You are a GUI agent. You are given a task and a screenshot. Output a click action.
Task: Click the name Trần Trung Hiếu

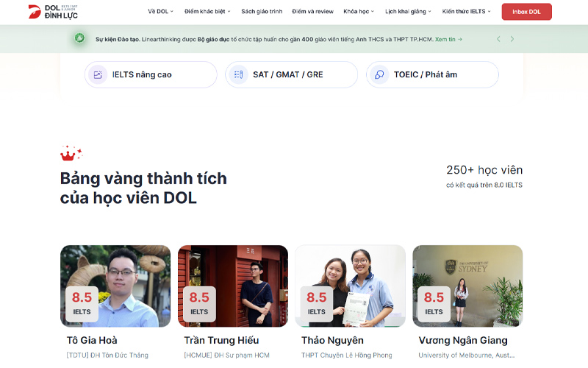221,341
